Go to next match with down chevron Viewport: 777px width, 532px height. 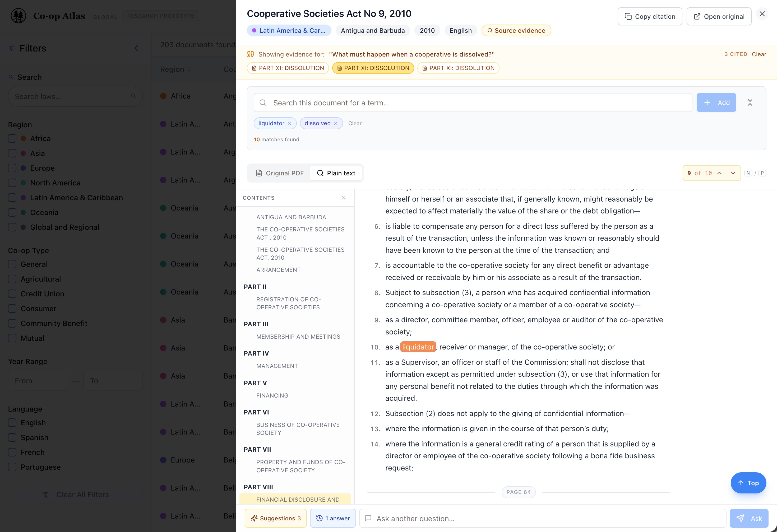click(x=733, y=173)
